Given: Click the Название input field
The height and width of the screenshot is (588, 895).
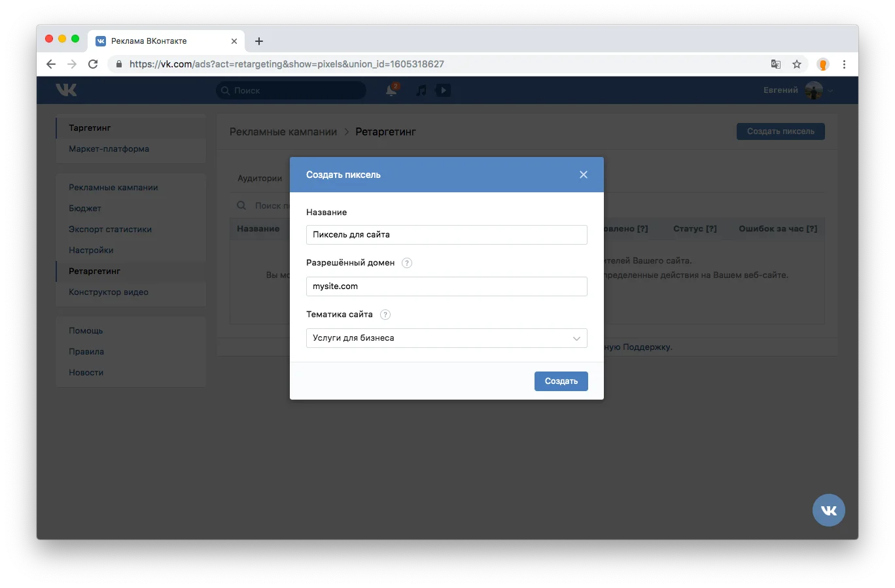Looking at the screenshot, I should [x=446, y=235].
